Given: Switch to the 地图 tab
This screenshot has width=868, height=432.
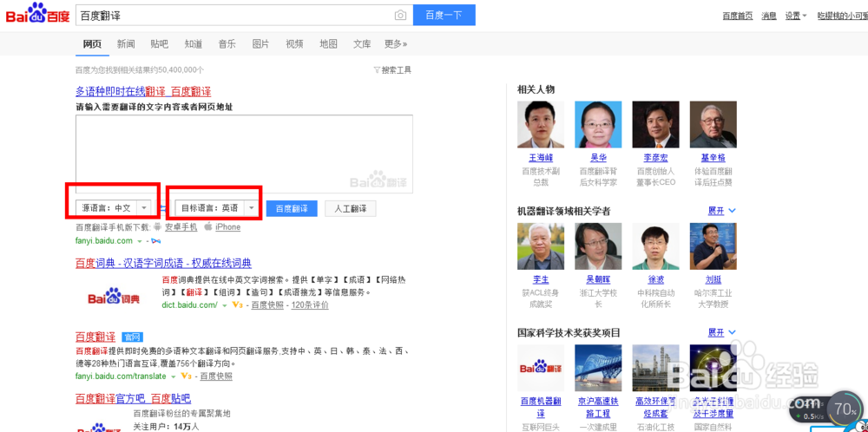Looking at the screenshot, I should (328, 44).
